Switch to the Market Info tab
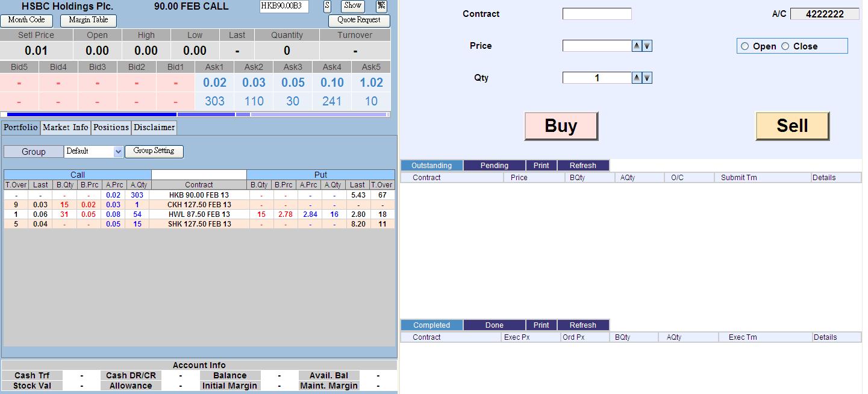The width and height of the screenshot is (868, 394). tap(66, 127)
